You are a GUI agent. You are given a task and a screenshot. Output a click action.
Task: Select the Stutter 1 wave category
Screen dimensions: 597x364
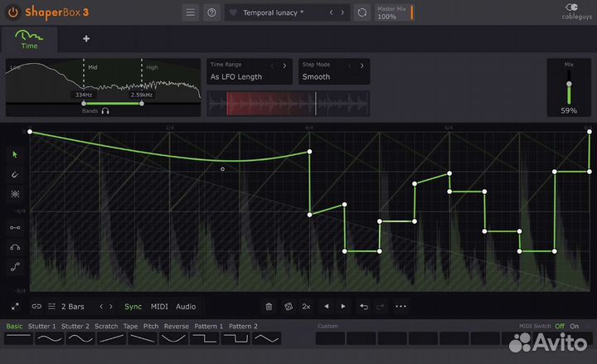[x=42, y=327]
